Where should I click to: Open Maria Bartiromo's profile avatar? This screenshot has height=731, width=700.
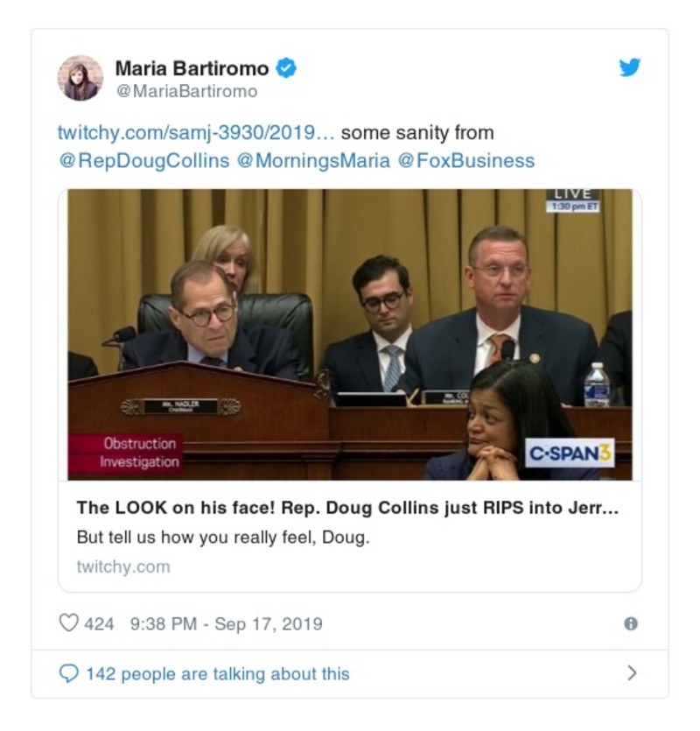80,78
